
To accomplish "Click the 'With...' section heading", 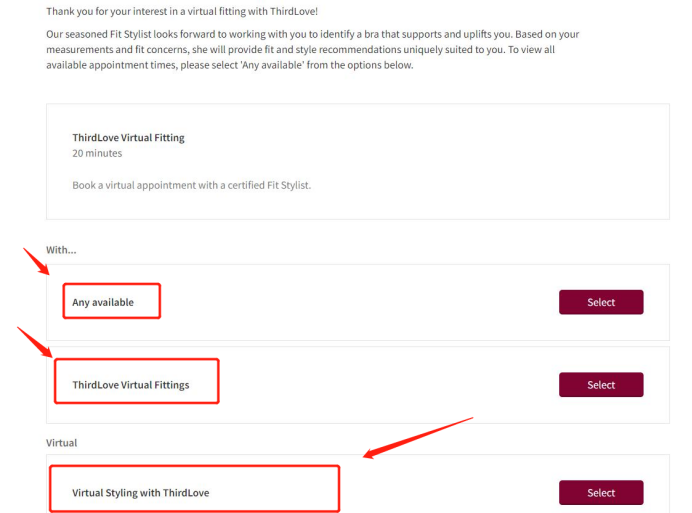I will coord(61,250).
